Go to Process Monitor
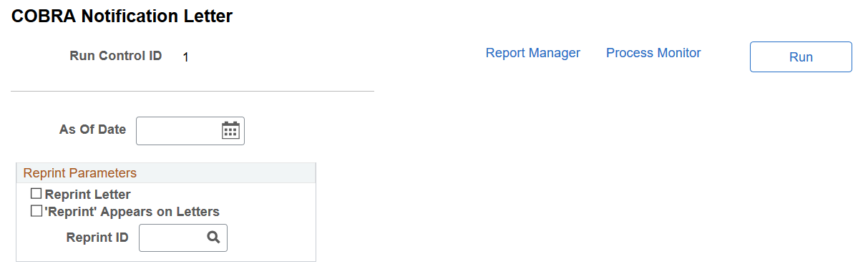 [x=653, y=53]
